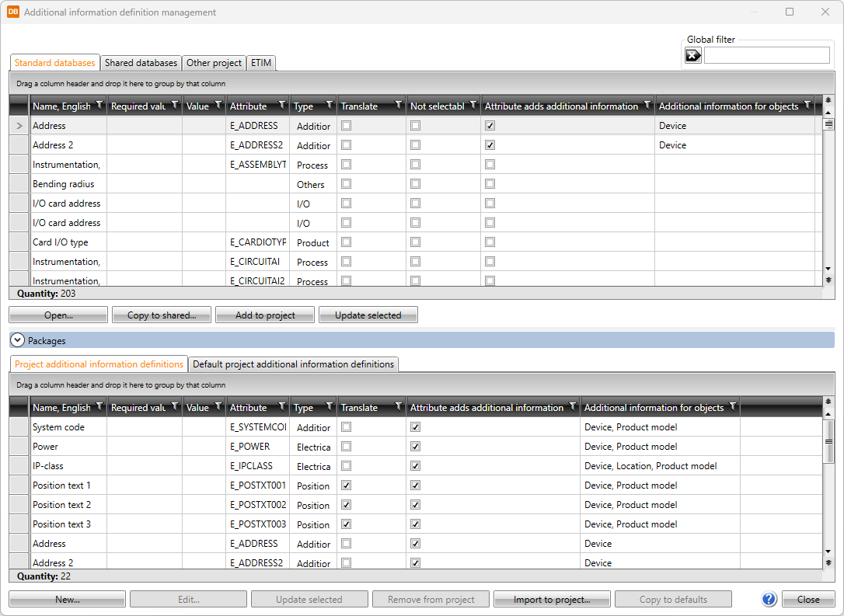Expand the row arrow beside Address
The height and width of the screenshot is (616, 844).
coord(19,126)
